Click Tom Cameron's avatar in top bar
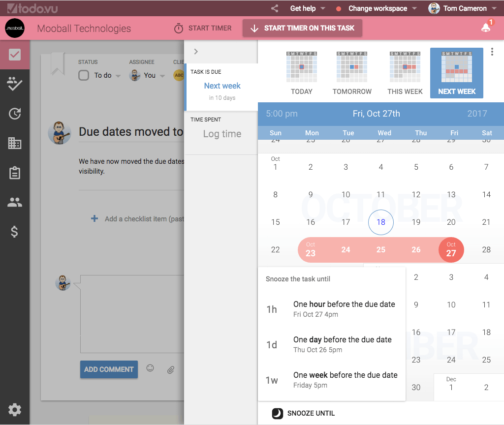 coord(434,8)
